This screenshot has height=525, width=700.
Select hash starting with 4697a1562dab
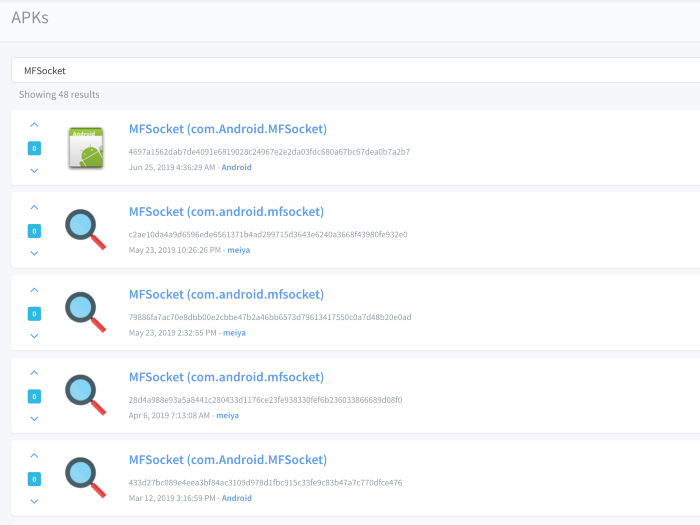tap(269, 152)
